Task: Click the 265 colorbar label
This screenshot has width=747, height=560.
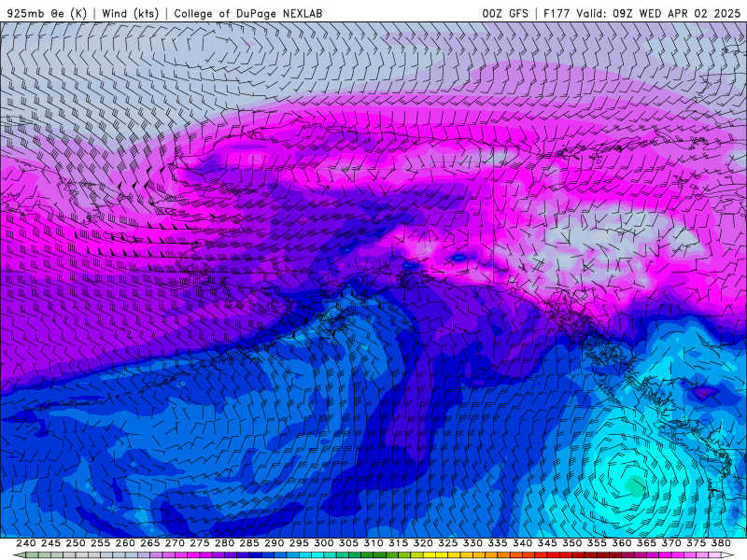Action: click(149, 543)
